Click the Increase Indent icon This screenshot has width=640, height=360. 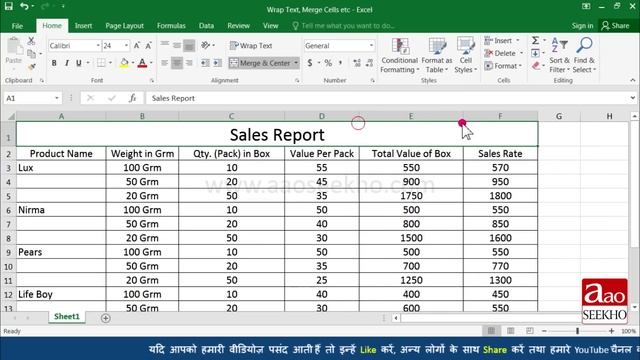(217, 63)
